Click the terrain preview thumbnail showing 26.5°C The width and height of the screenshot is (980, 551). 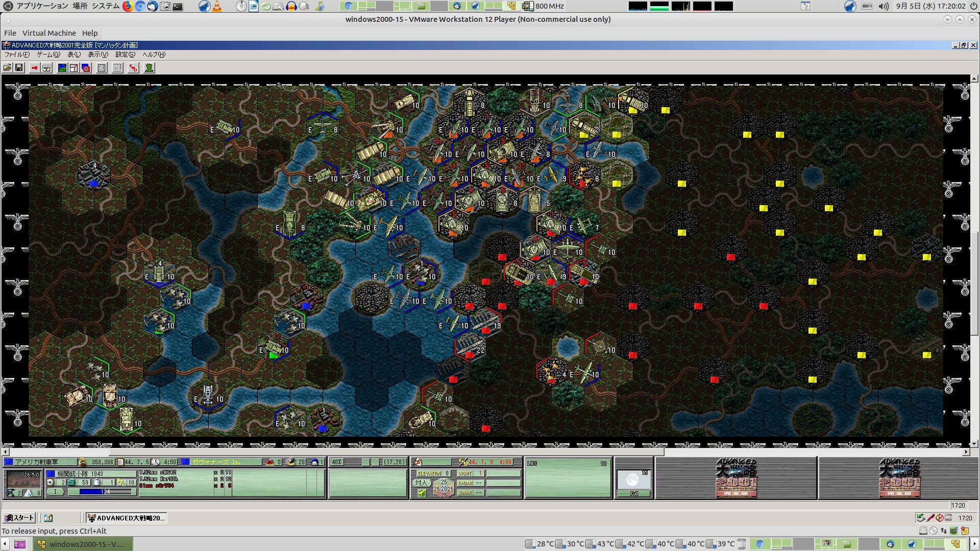(23, 480)
